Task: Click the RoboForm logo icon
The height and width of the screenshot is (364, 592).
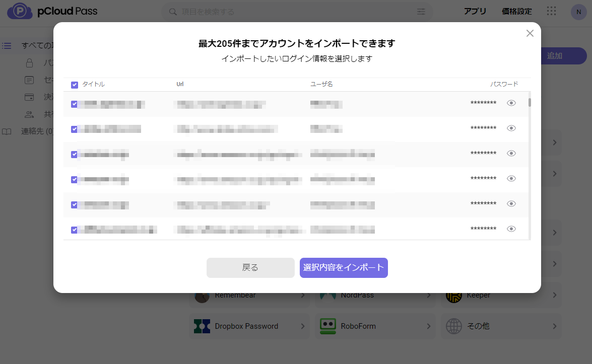Action: click(x=327, y=326)
